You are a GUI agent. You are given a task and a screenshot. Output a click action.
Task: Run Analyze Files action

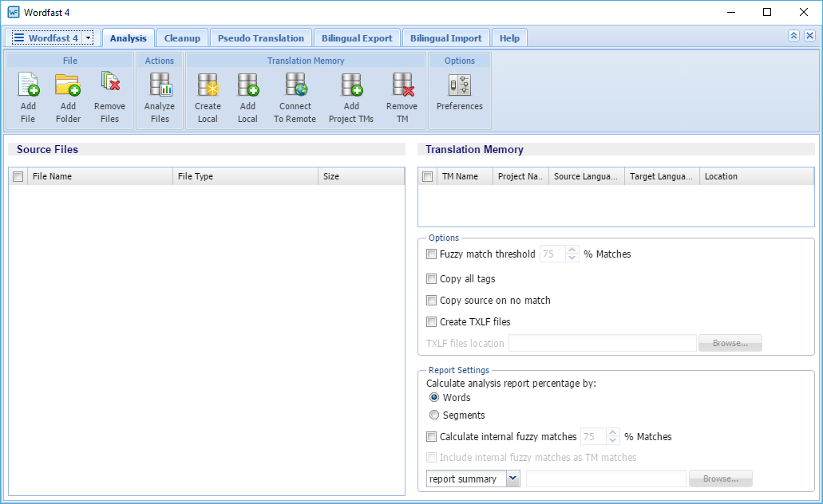click(160, 98)
